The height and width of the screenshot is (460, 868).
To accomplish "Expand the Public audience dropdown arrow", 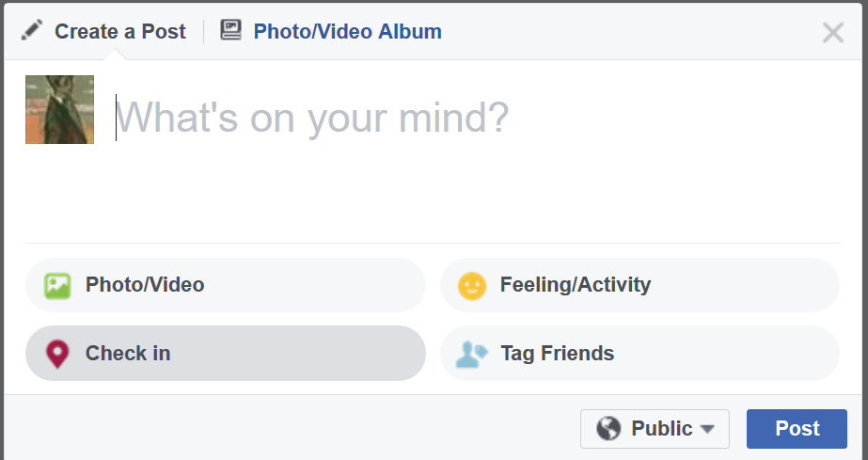I will coord(708,430).
